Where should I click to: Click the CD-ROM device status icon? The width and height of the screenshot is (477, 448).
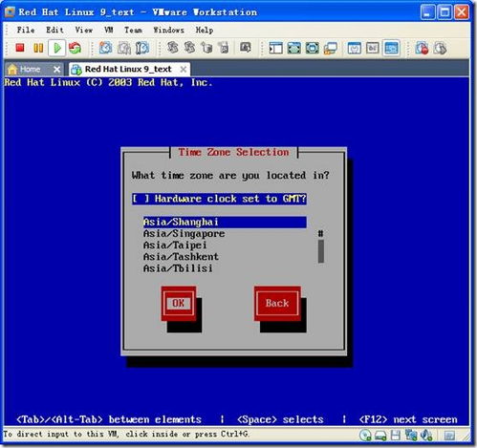pos(365,436)
